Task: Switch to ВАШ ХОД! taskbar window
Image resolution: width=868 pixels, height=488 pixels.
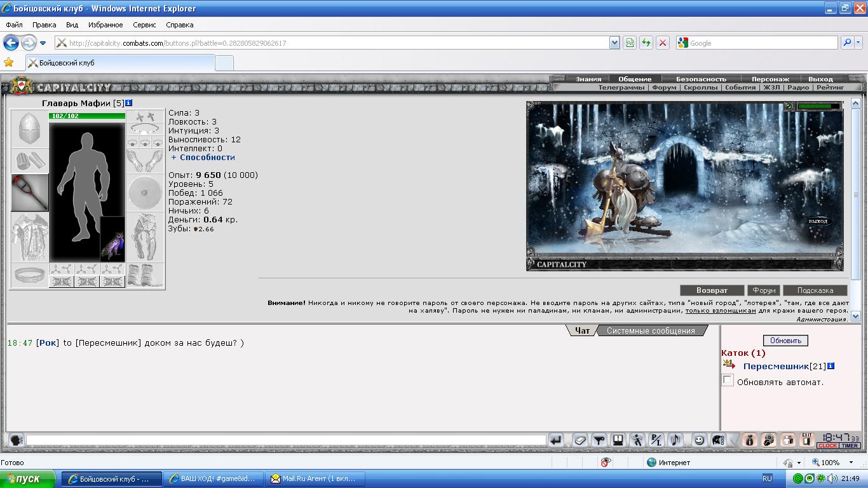Action: (x=213, y=479)
